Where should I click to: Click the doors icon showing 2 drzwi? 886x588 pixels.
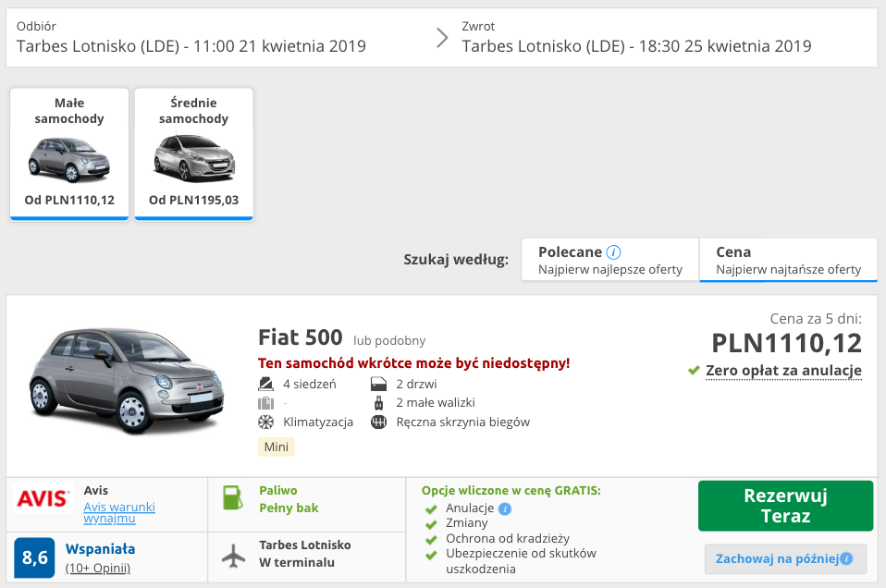(377, 383)
